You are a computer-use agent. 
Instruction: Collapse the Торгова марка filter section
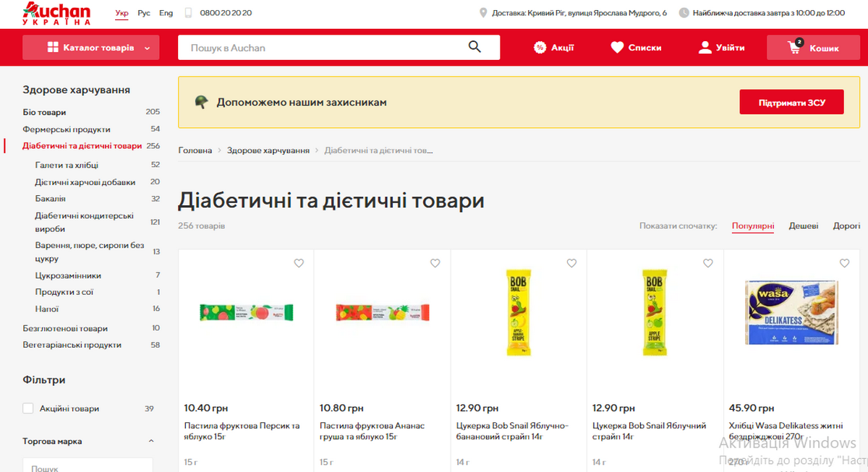pos(151,441)
